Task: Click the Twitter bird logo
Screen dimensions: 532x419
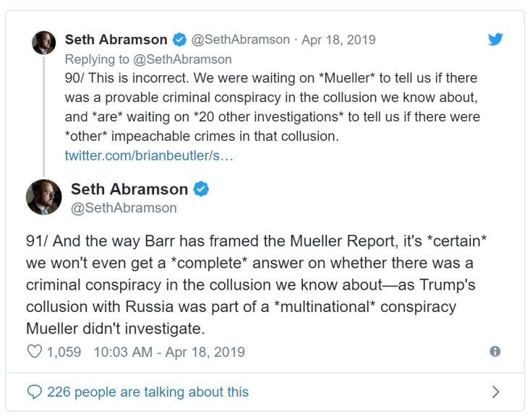Action: tap(495, 39)
